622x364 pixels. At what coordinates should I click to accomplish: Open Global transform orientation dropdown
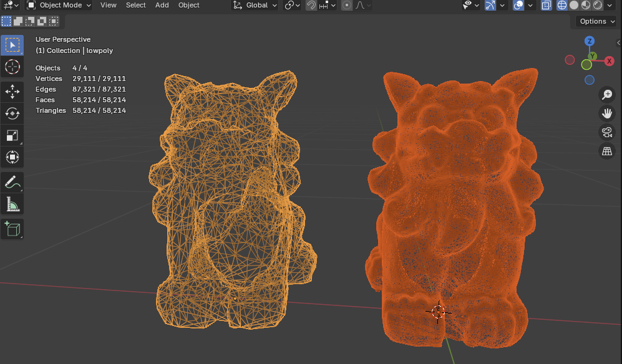(255, 5)
